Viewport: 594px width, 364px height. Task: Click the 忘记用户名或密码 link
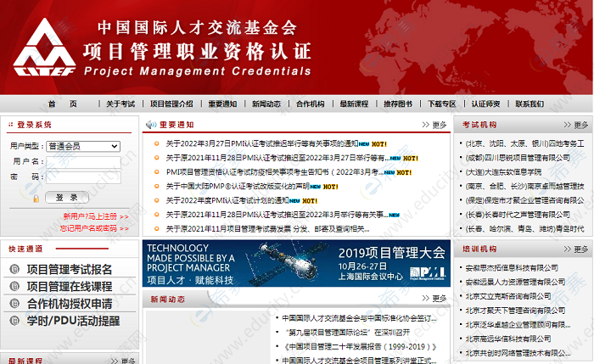coord(94,228)
